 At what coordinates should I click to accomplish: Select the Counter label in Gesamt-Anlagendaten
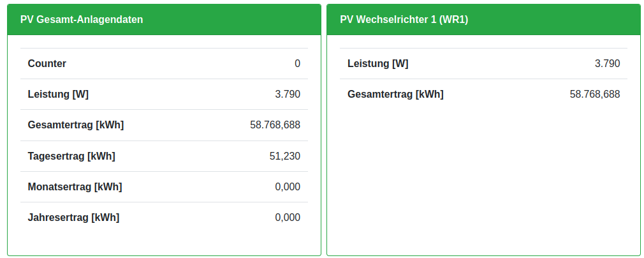point(47,64)
